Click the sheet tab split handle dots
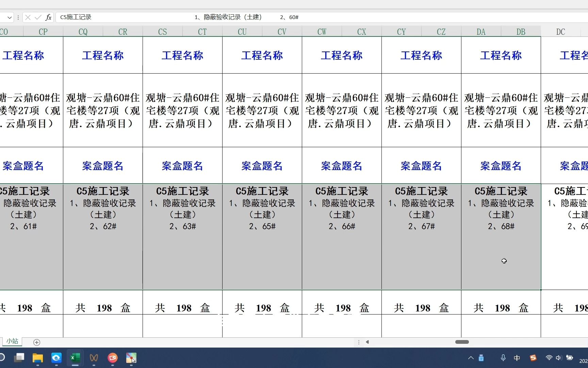588x368 pixels. tap(359, 342)
